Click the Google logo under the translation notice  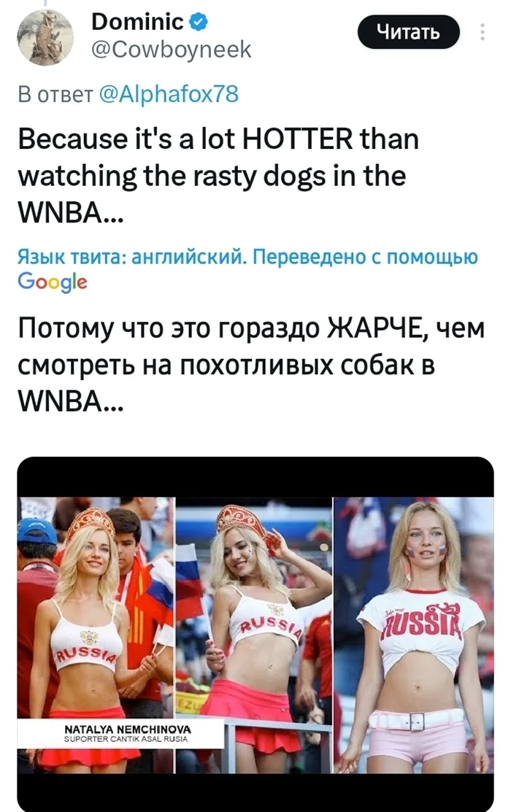pyautogui.click(x=53, y=282)
